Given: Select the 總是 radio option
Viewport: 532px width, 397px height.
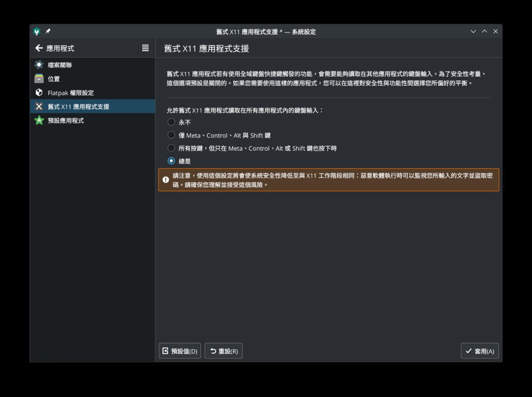Looking at the screenshot, I should point(171,161).
